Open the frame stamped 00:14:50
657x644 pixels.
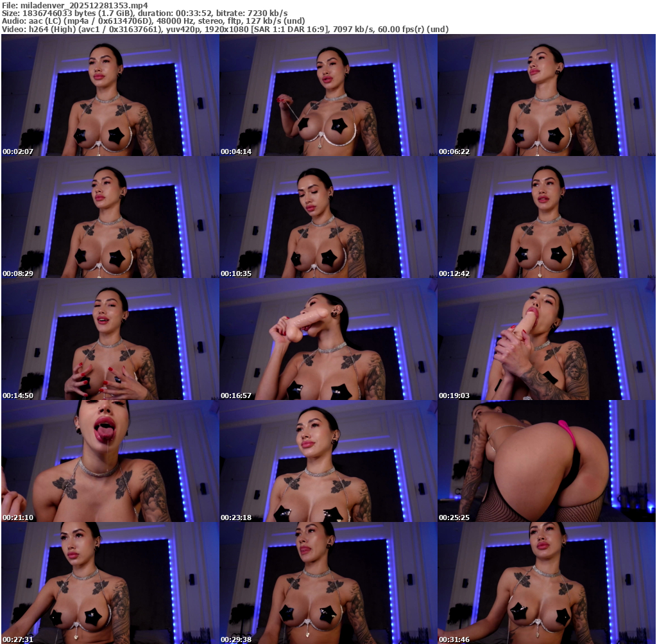tap(110, 339)
